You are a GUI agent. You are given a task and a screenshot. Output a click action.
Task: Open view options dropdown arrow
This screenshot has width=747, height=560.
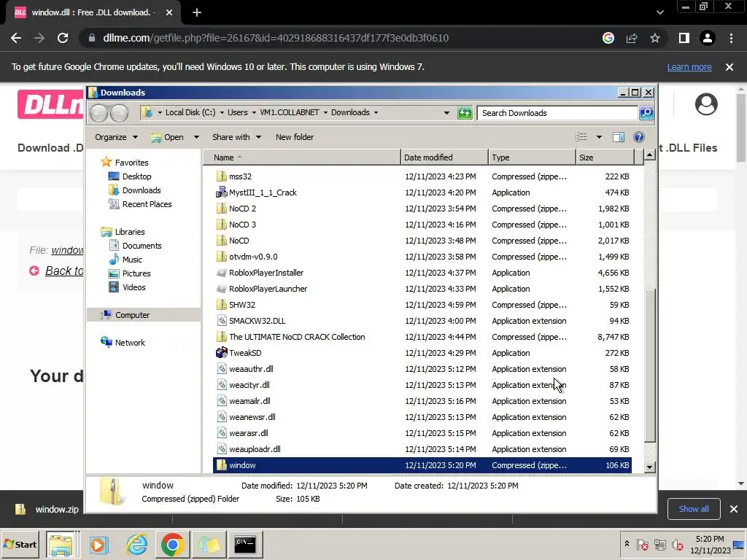pyautogui.click(x=599, y=137)
